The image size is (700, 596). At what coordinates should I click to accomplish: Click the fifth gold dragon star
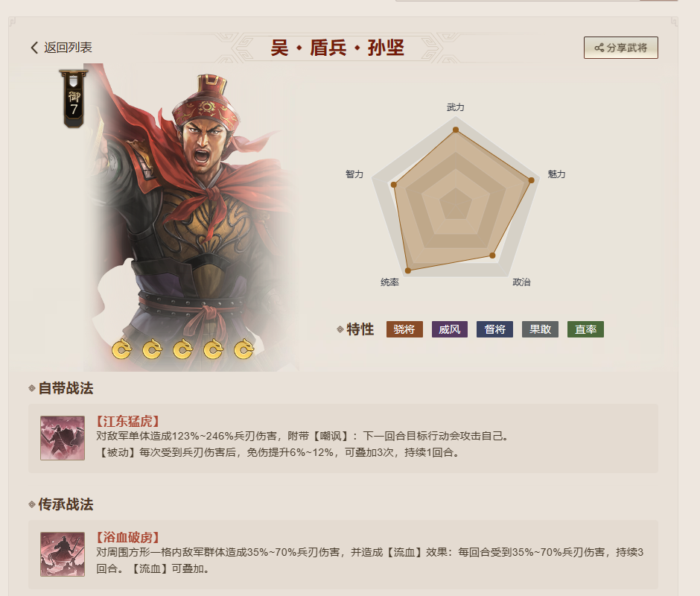(x=244, y=349)
